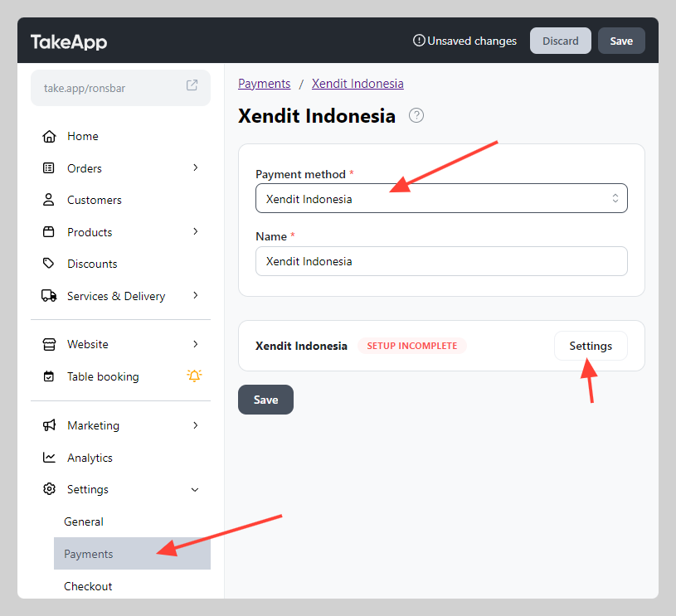Click the Name input field
This screenshot has width=676, height=616.
[441, 261]
